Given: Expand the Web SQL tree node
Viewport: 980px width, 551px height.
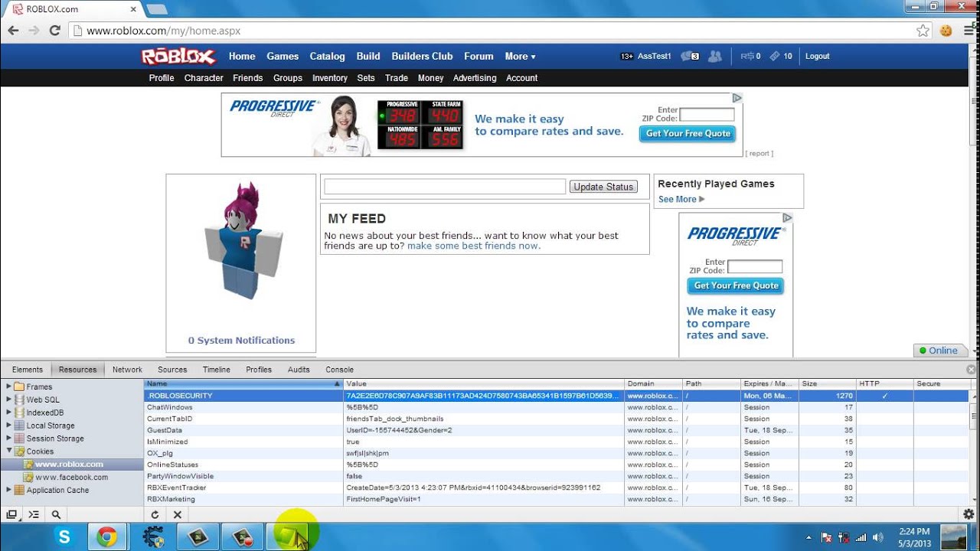Looking at the screenshot, I should 9,399.
